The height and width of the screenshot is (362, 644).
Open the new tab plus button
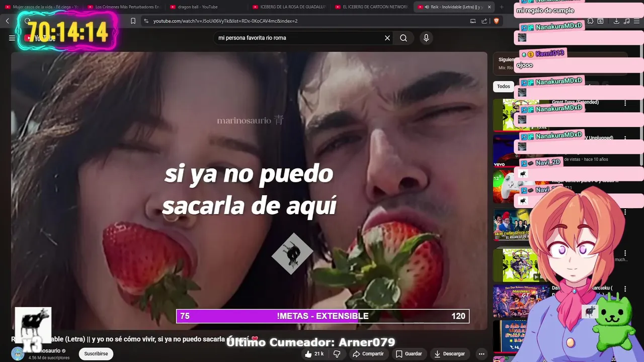[x=502, y=7]
